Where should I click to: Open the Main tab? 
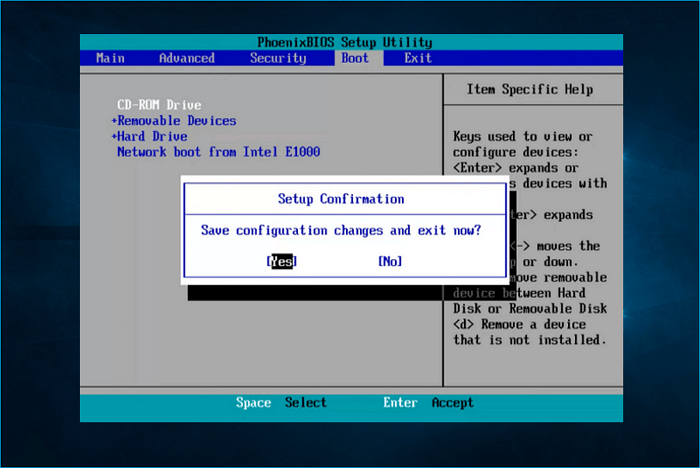110,58
